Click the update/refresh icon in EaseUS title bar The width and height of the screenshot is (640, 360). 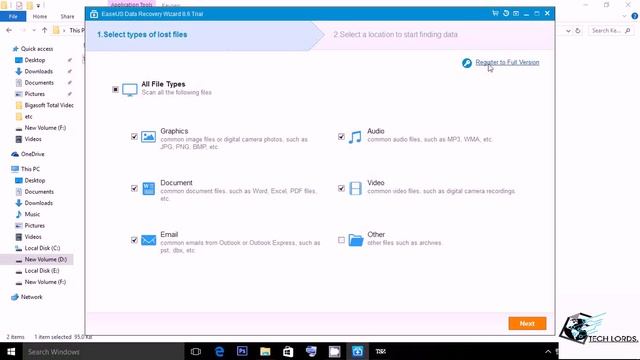pyautogui.click(x=506, y=13)
